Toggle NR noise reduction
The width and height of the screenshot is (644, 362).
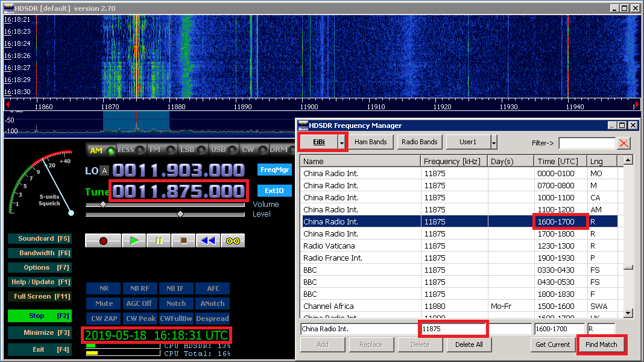[x=104, y=288]
